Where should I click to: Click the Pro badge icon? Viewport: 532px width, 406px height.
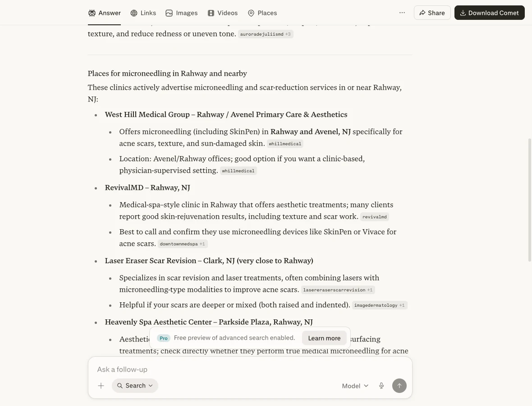point(164,338)
